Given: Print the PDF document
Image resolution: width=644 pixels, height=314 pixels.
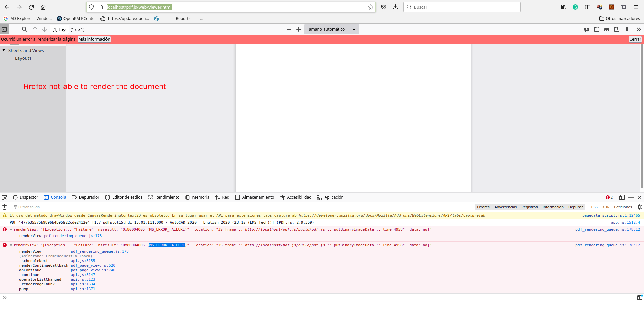Looking at the screenshot, I should pyautogui.click(x=607, y=29).
